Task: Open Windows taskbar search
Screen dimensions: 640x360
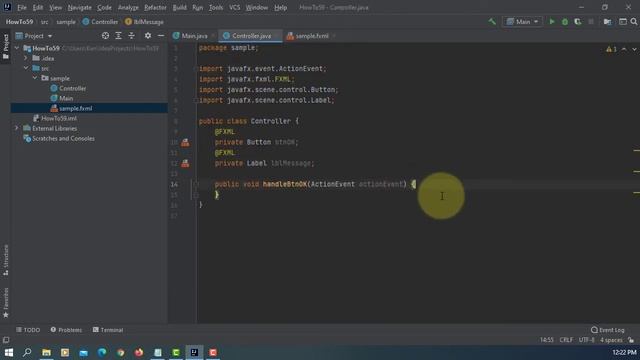Action: click(x=27, y=352)
